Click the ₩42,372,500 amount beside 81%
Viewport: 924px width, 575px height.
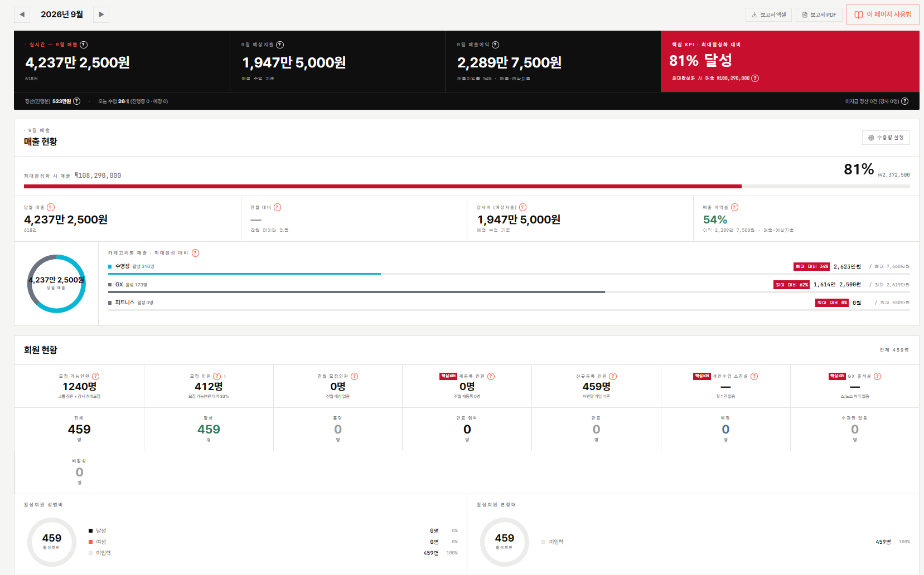894,175
